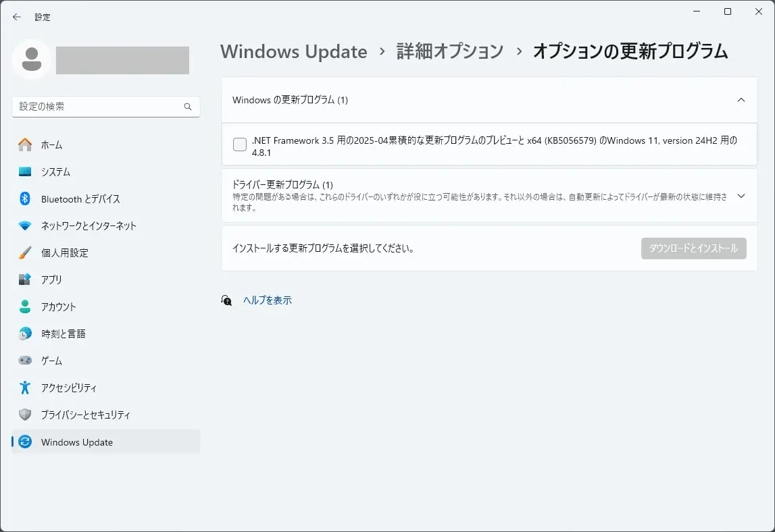
Task: Open アカウント settings
Action: pyautogui.click(x=106, y=307)
